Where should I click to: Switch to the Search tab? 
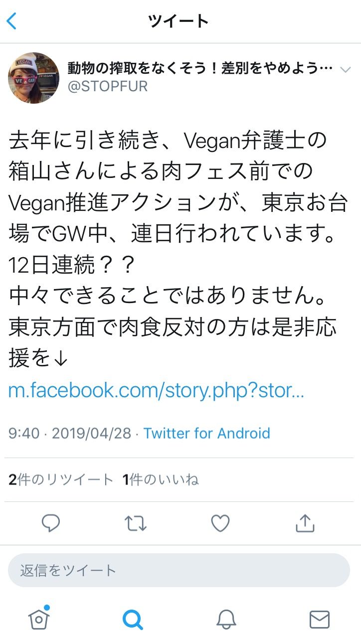pos(133,619)
